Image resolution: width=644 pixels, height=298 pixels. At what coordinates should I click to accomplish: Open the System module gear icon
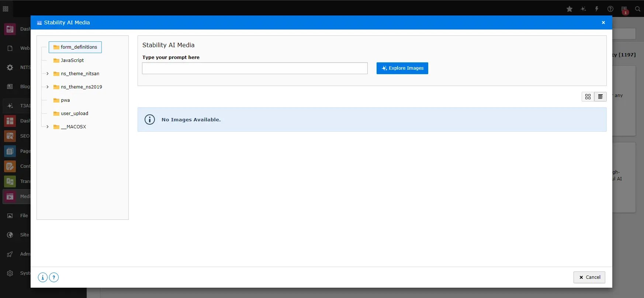10,273
